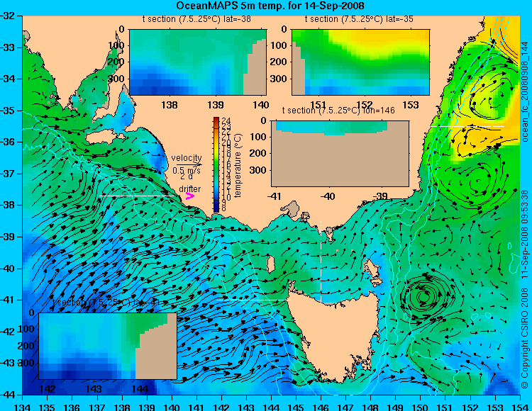The image size is (532, 411).
Task: Click the "temperature (°C)" colorbar label
Action: click(238, 165)
